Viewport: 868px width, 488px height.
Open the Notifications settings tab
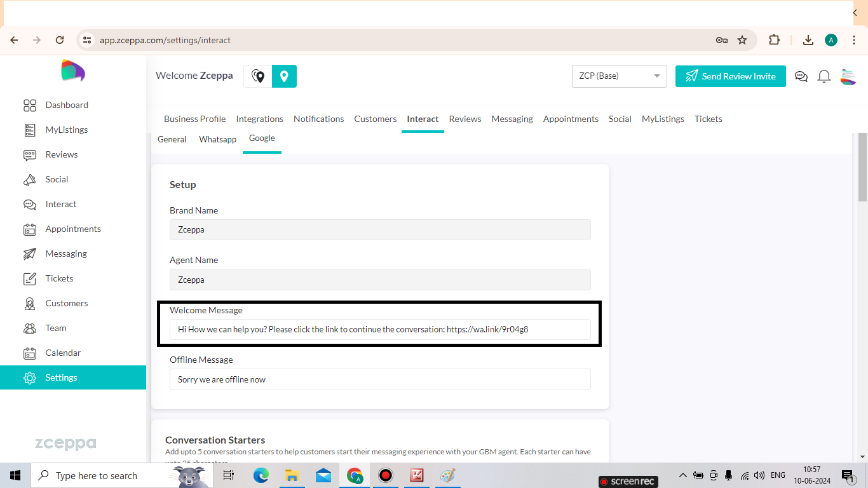point(319,119)
